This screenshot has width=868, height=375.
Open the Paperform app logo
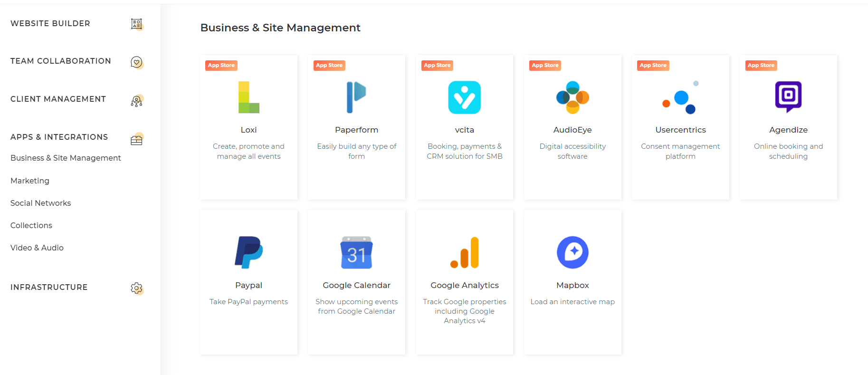click(356, 97)
